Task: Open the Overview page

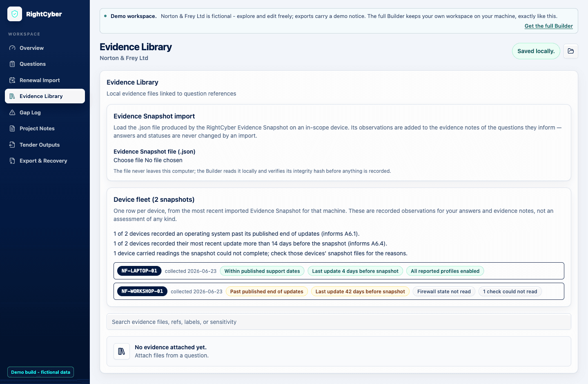Action: click(x=45, y=48)
